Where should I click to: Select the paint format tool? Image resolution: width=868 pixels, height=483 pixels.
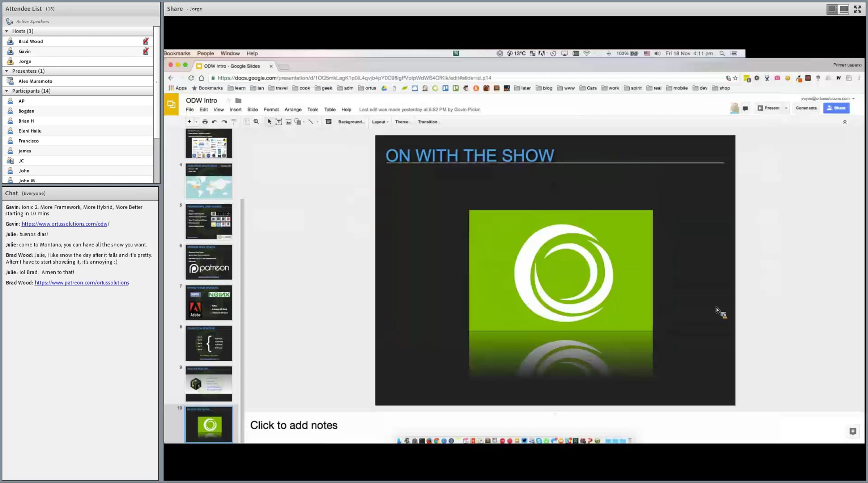click(x=234, y=122)
